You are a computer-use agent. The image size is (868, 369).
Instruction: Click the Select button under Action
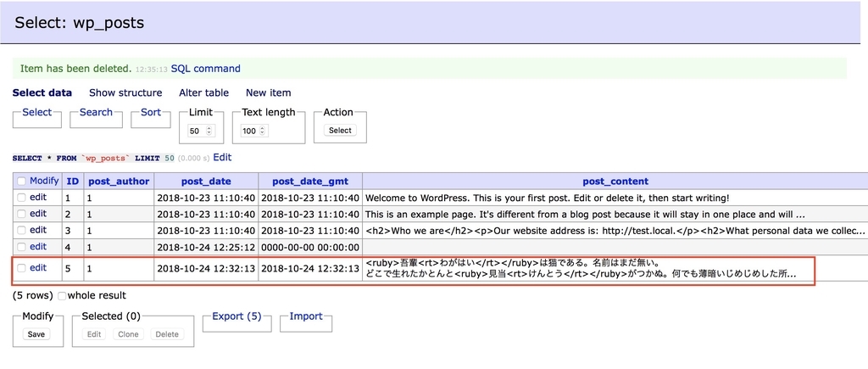[x=340, y=131]
